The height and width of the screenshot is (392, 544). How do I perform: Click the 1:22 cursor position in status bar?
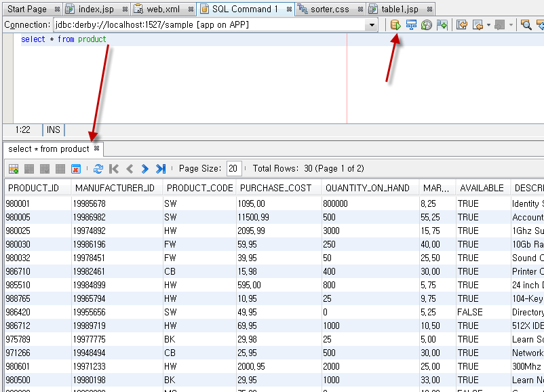[23, 130]
